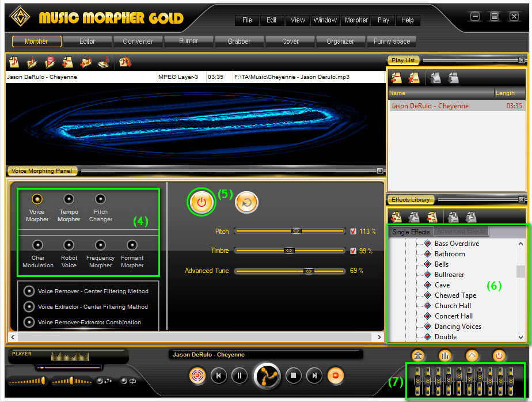This screenshot has width=532, height=402.
Task: Select the Robot Voice radio option
Action: tap(69, 245)
